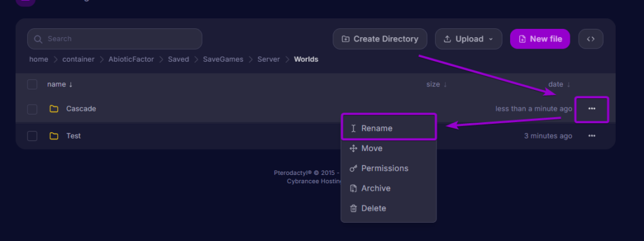Open the three-dot menu for Cascade

coord(591,109)
